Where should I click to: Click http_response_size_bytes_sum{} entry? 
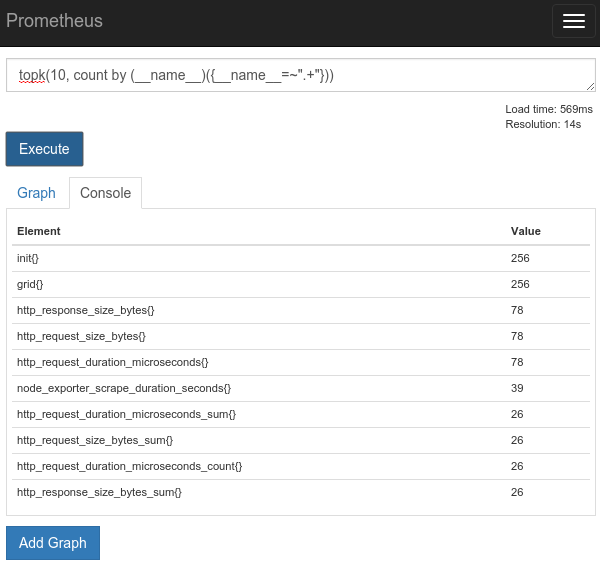coord(99,492)
